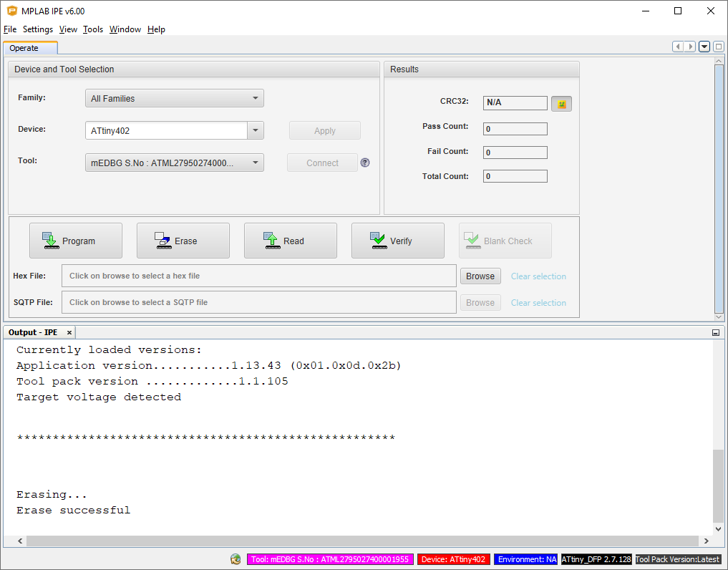728x570 pixels.
Task: Open the Family dropdown
Action: 175,99
